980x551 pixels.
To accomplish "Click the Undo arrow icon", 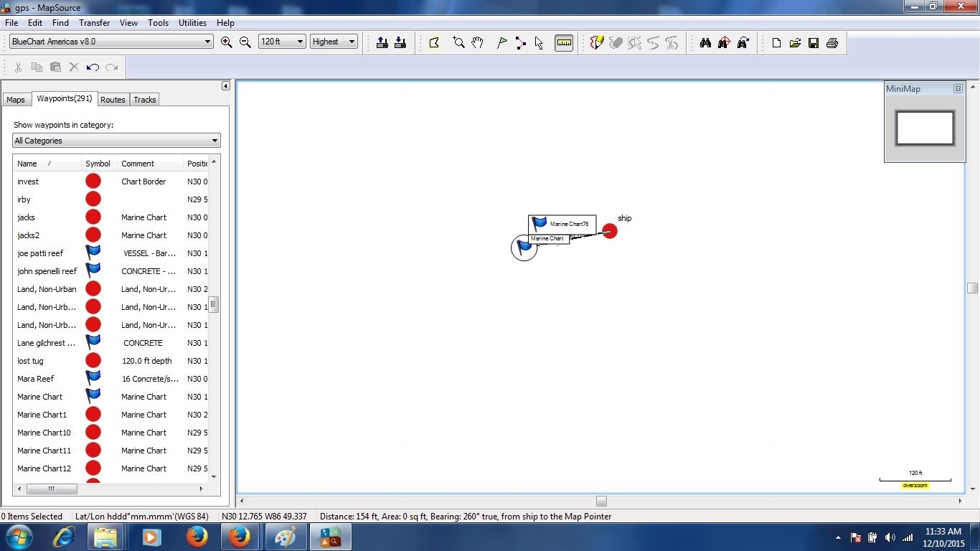I will pyautogui.click(x=93, y=67).
